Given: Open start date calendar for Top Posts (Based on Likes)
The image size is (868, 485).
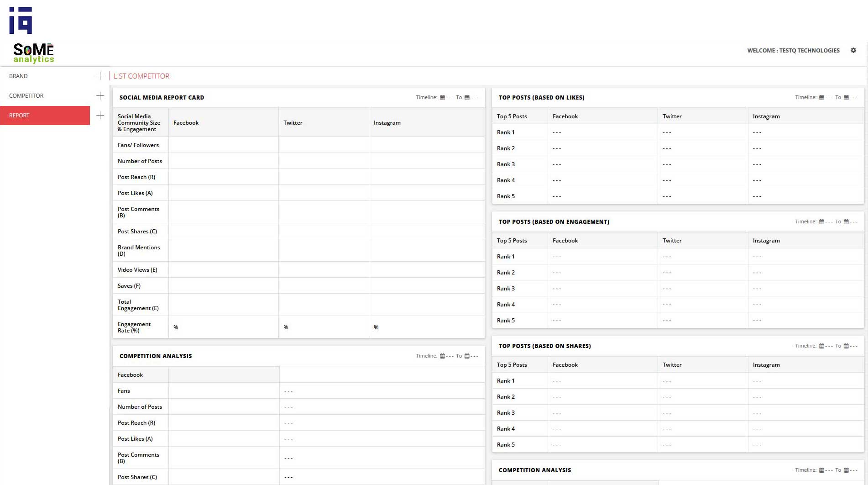Looking at the screenshot, I should pos(821,97).
